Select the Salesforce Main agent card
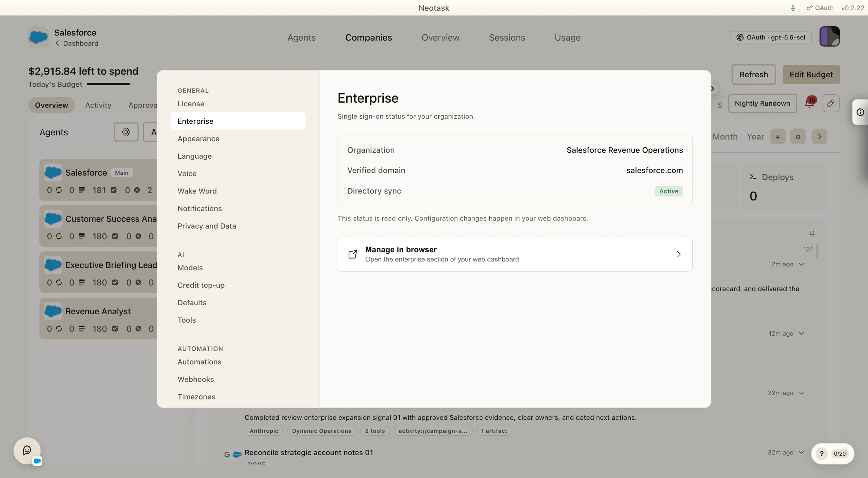This screenshot has width=868, height=478. (98, 180)
